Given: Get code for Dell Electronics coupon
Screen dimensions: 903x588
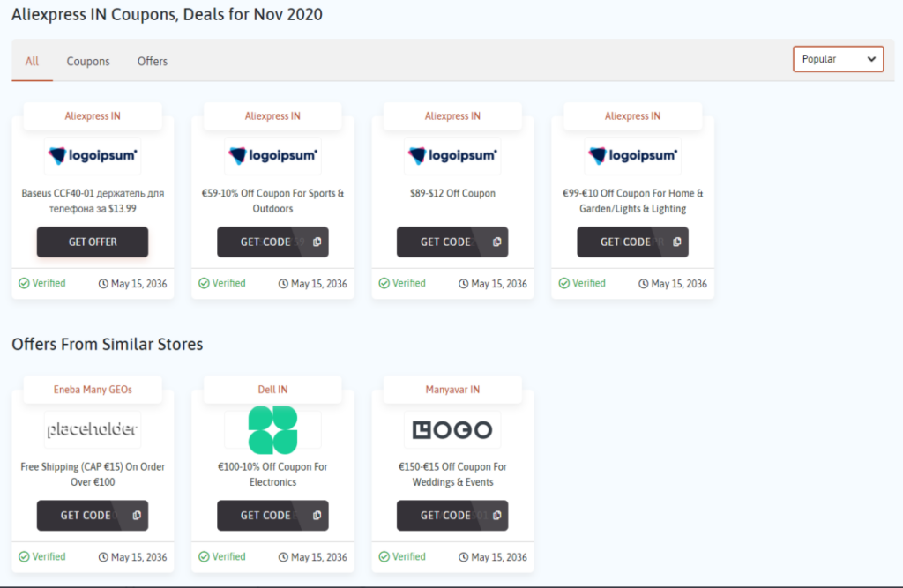Looking at the screenshot, I should 272,516.
